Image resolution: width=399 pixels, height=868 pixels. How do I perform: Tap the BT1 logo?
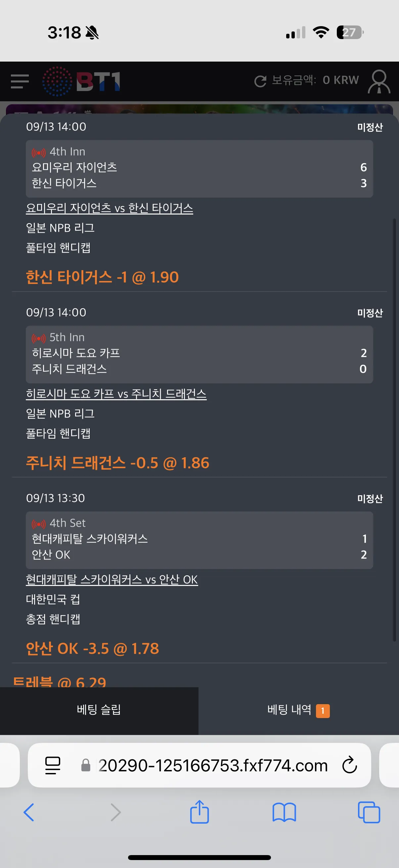[81, 81]
